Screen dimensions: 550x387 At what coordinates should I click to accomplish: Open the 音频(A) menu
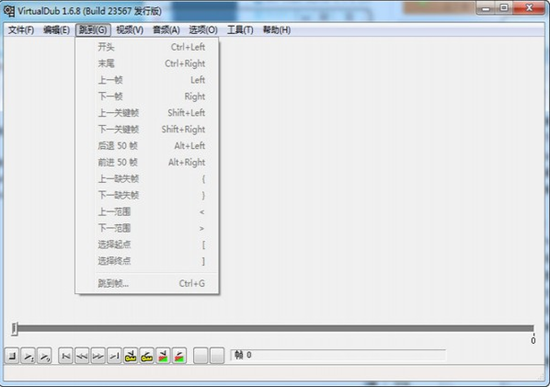166,30
